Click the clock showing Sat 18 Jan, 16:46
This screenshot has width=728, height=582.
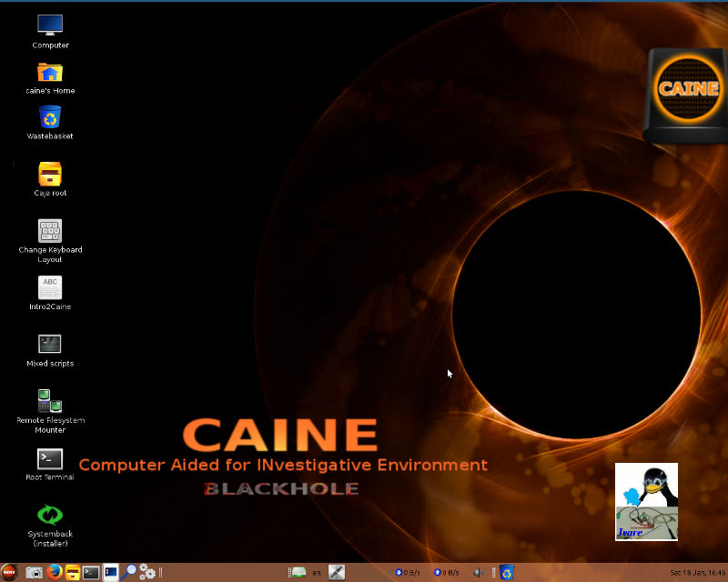point(698,573)
